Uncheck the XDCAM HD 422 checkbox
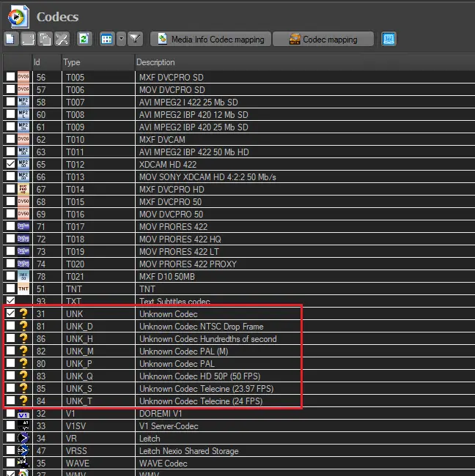 (10, 164)
